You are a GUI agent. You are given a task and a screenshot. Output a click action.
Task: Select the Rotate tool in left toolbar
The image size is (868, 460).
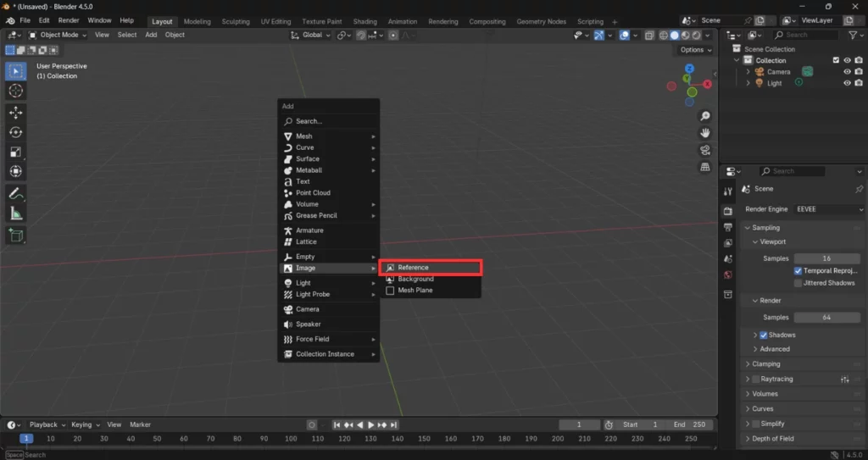point(16,132)
